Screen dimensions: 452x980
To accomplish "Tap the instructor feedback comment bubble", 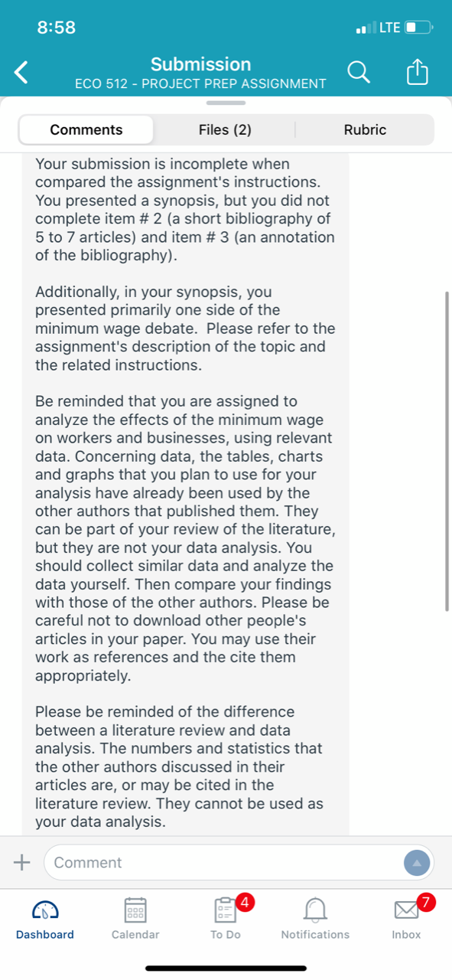I will 186,494.
